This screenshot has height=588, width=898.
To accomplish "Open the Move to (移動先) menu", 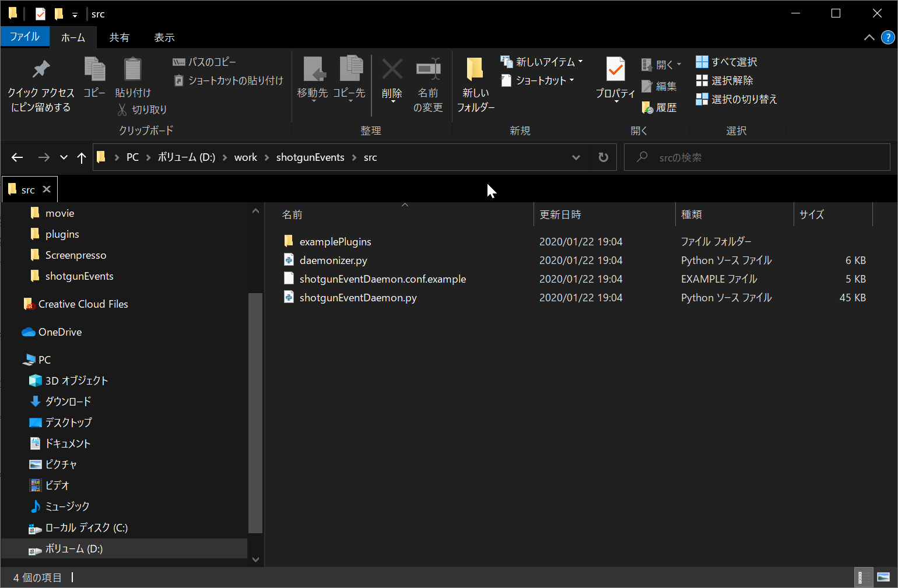I will (x=313, y=80).
